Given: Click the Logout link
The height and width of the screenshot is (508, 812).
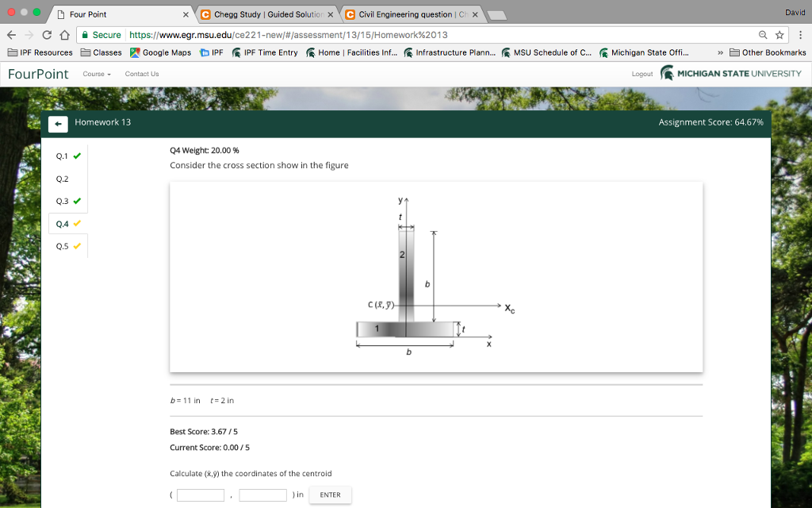Looking at the screenshot, I should coord(642,73).
